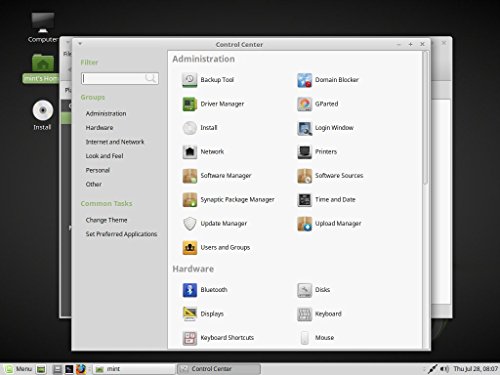Viewport: 500px width, 375px height.
Task: Click the Install disc icon in Control Center
Action: click(x=189, y=128)
